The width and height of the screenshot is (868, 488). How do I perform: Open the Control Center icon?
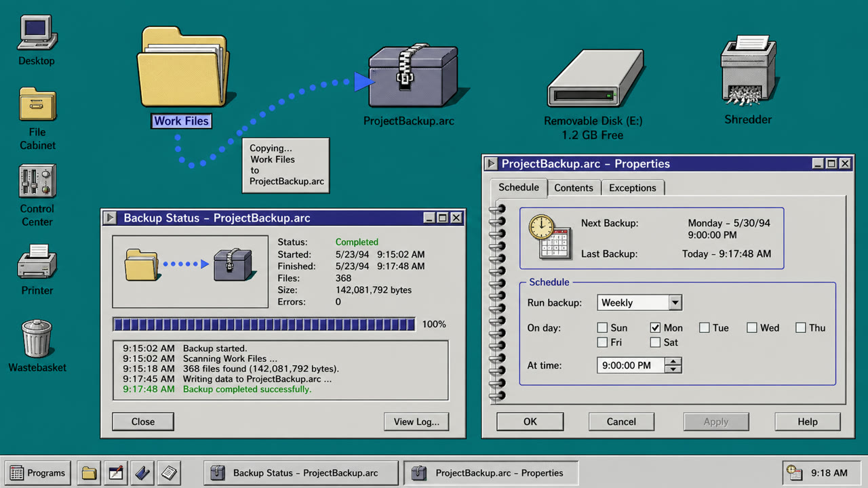tap(37, 181)
